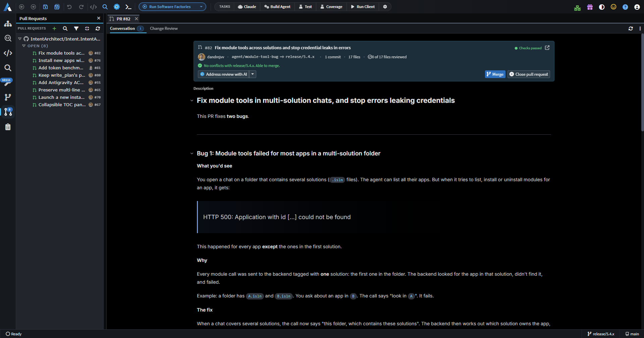The width and height of the screenshot is (644, 338).
Task: Collapse the IntentArchitect repository tree node
Action: coord(20,39)
